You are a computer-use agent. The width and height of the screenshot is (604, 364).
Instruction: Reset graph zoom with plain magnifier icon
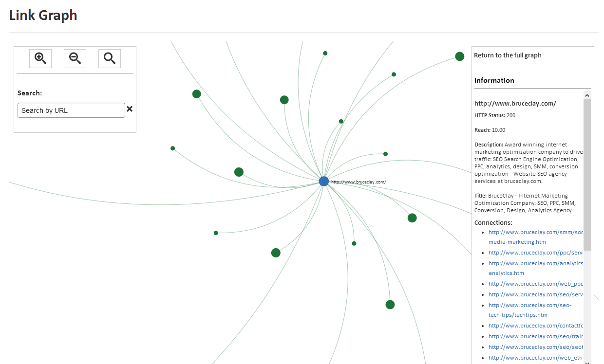point(110,58)
